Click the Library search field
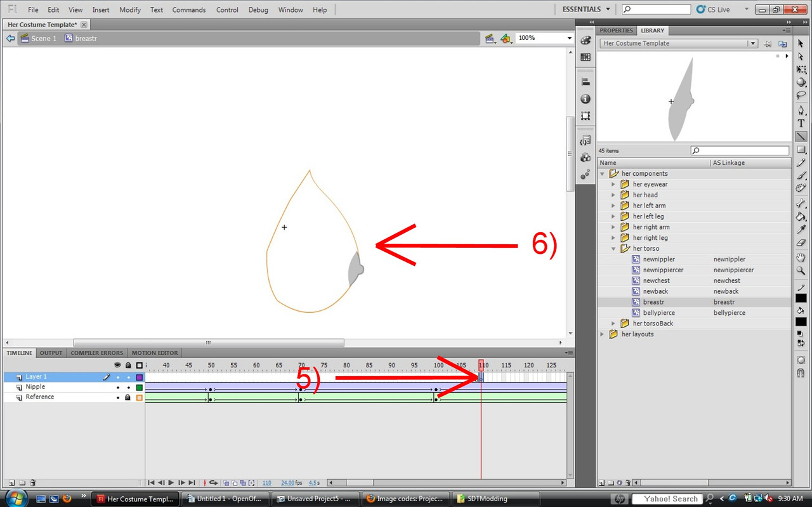 (x=740, y=151)
